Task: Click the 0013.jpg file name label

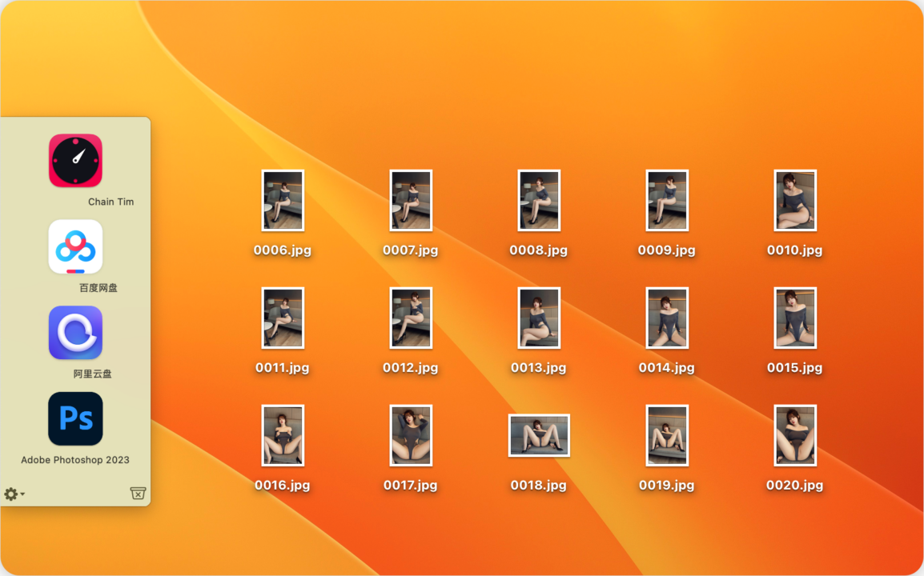Action: (x=539, y=367)
